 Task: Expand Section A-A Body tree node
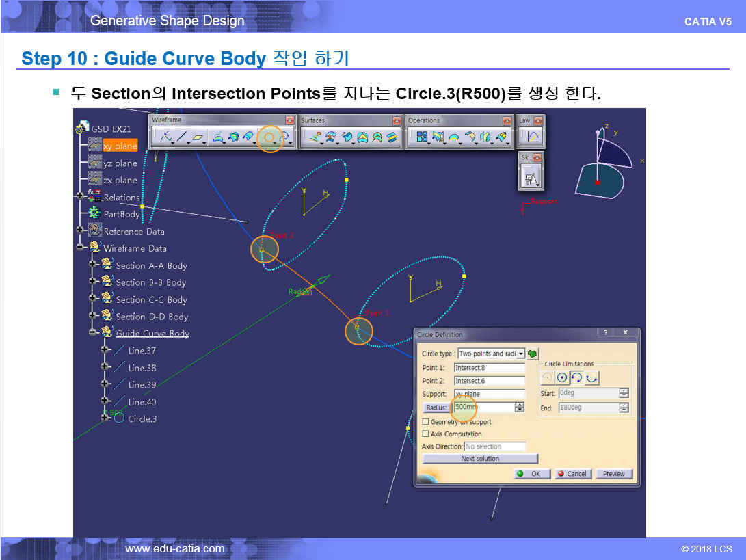point(93,265)
